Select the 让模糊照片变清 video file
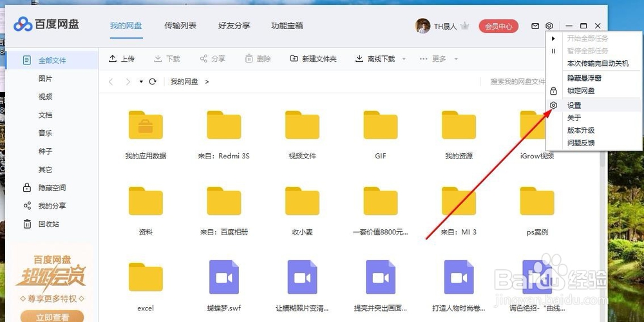The image size is (644, 322). [x=302, y=277]
